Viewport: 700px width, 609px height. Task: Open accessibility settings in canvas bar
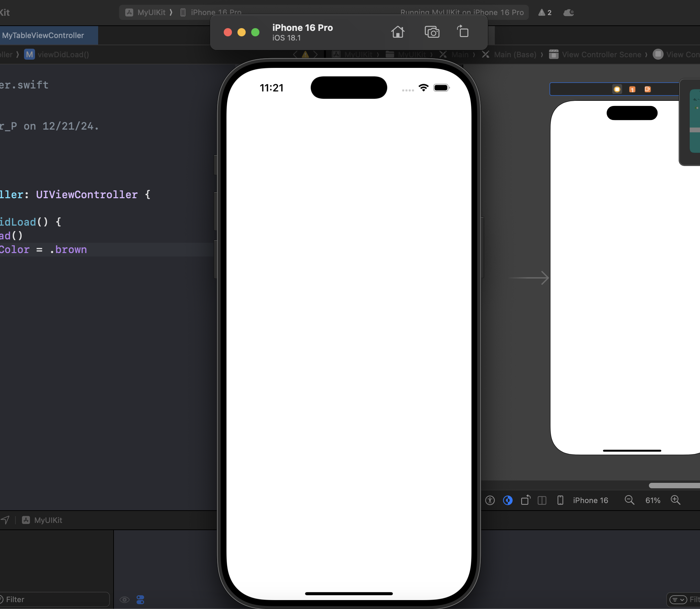(490, 500)
